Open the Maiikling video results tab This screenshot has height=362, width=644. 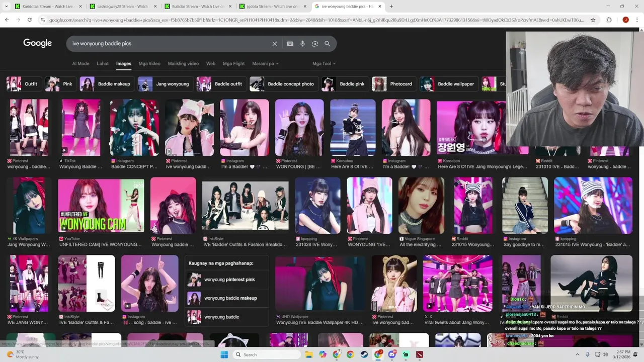pos(183,64)
